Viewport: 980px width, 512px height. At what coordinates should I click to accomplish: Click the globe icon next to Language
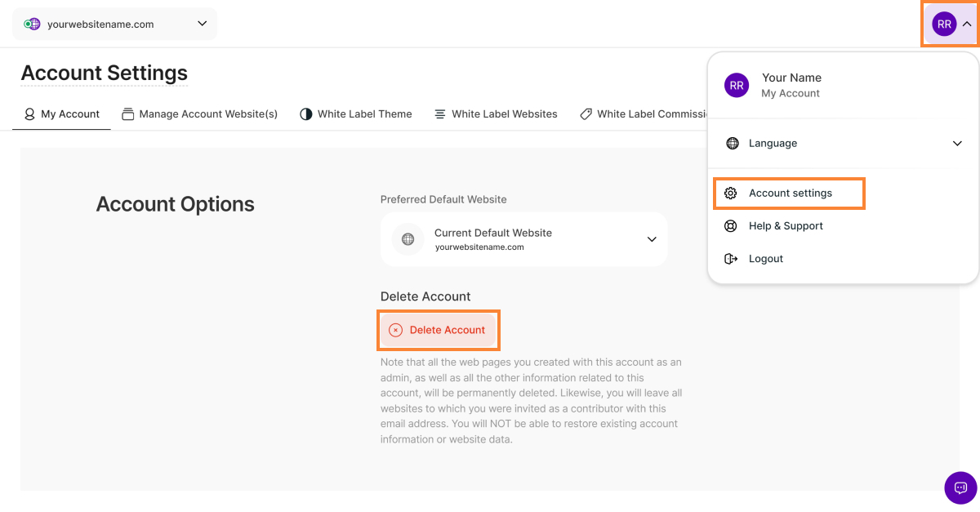(x=732, y=144)
